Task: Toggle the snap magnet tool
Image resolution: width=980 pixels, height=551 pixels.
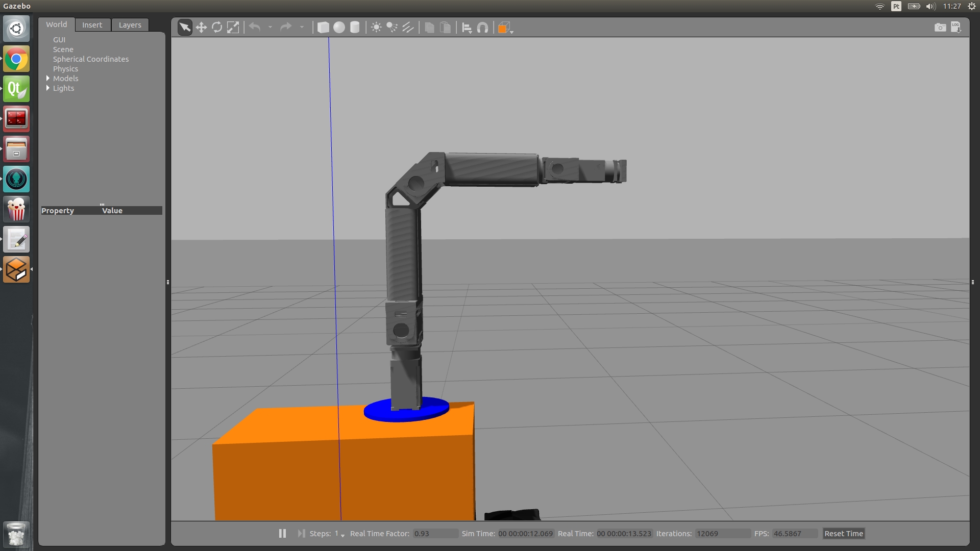Action: pos(482,28)
